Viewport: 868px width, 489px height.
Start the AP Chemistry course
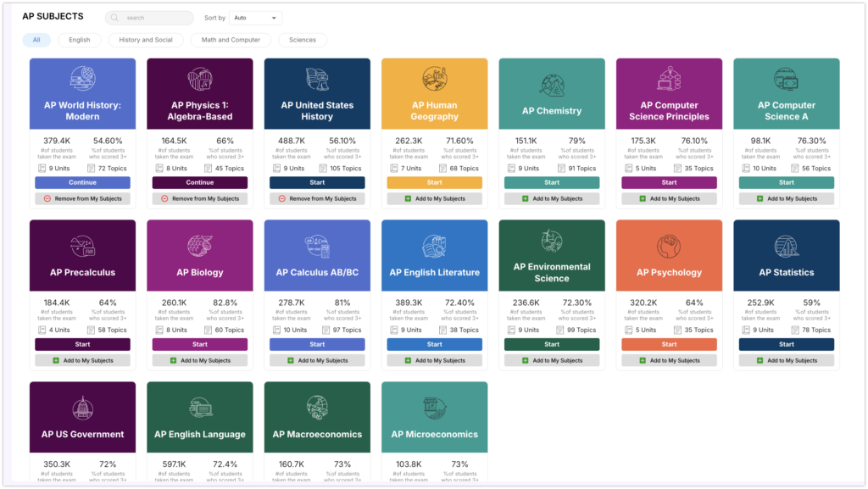coord(552,182)
